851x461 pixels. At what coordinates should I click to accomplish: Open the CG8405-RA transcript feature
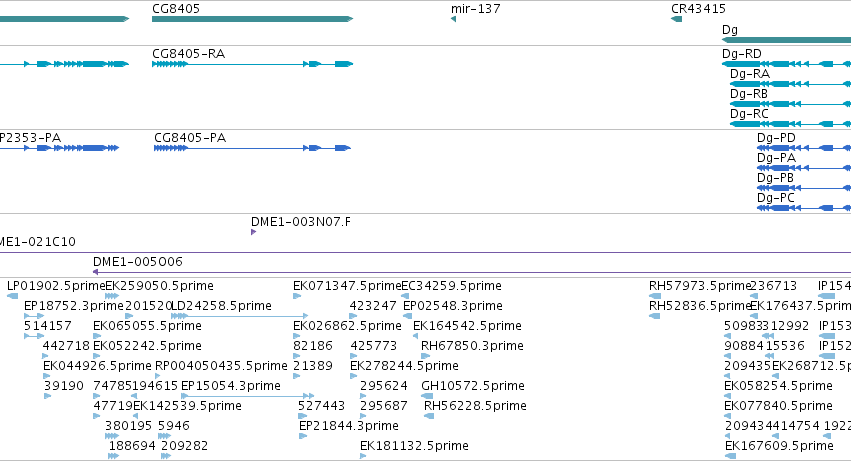[x=252, y=64]
